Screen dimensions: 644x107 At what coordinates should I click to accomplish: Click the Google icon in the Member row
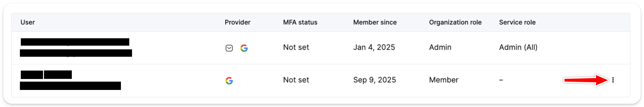229,81
